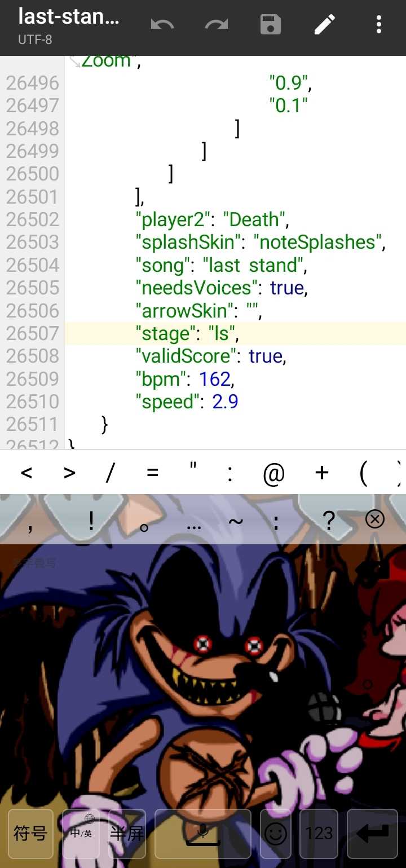
Task: Tap the undo arrow icon
Action: pyautogui.click(x=162, y=25)
